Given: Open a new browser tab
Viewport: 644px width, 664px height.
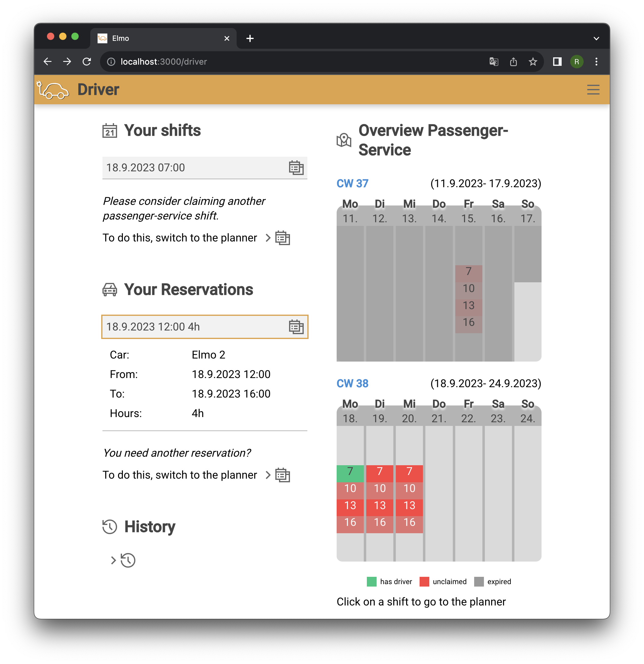Looking at the screenshot, I should [x=250, y=38].
